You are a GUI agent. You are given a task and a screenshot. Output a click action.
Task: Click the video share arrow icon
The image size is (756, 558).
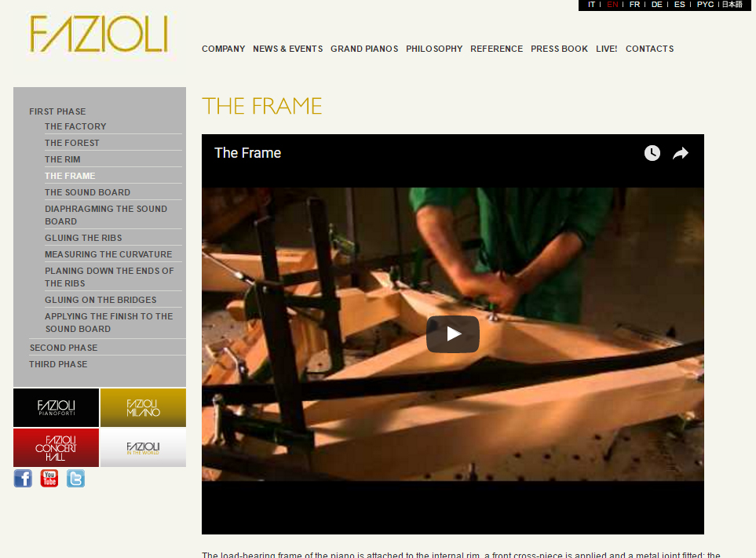[681, 153]
